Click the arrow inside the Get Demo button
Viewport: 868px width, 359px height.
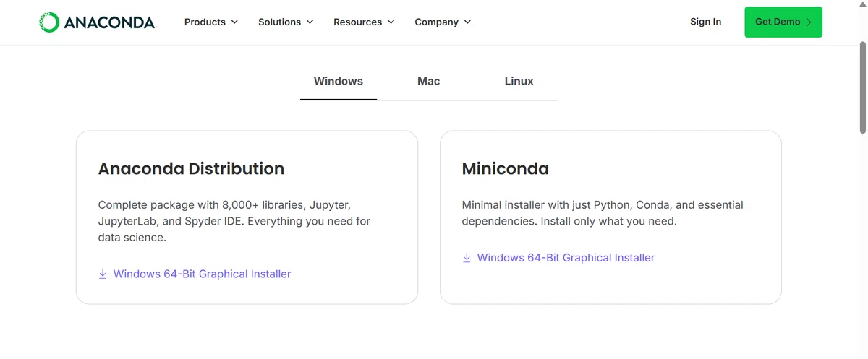click(809, 22)
